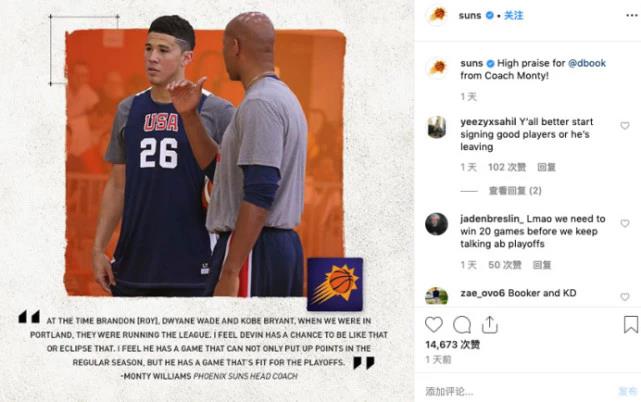
Task: Expand the view replies (2) link
Action: click(x=515, y=191)
